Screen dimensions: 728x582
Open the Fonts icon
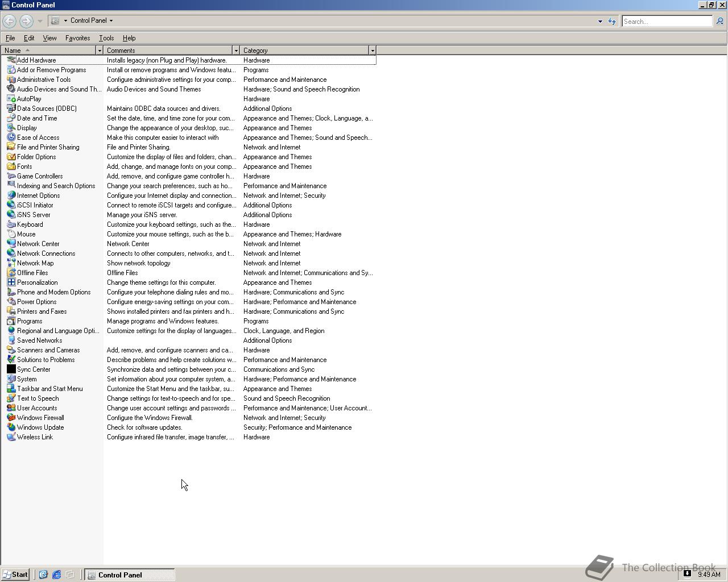[11, 167]
